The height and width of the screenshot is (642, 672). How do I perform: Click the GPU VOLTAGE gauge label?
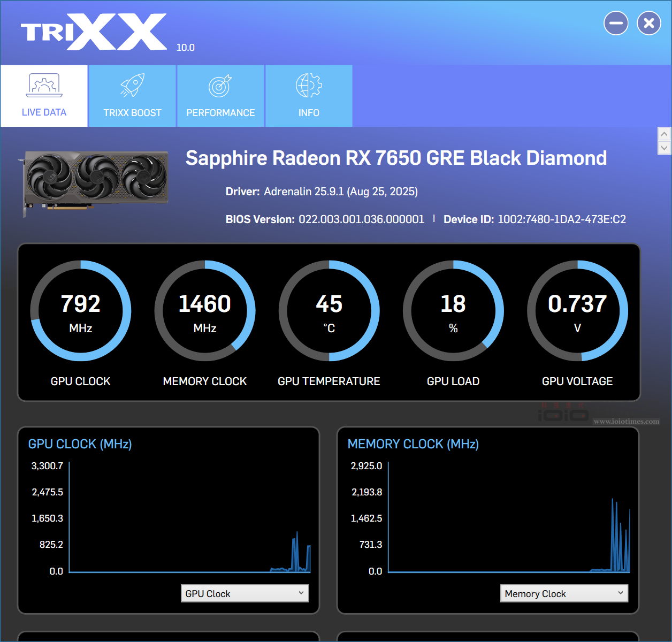pos(577,381)
